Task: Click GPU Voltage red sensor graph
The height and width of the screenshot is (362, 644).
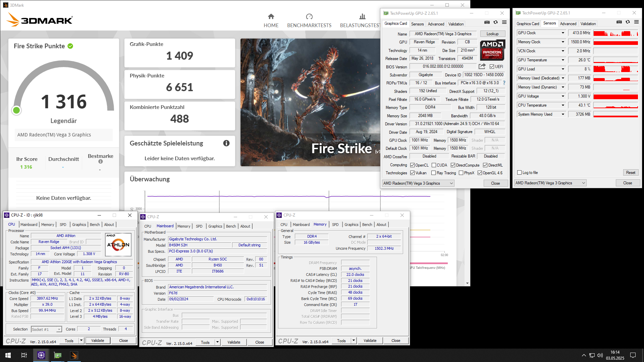Action: tap(615, 96)
